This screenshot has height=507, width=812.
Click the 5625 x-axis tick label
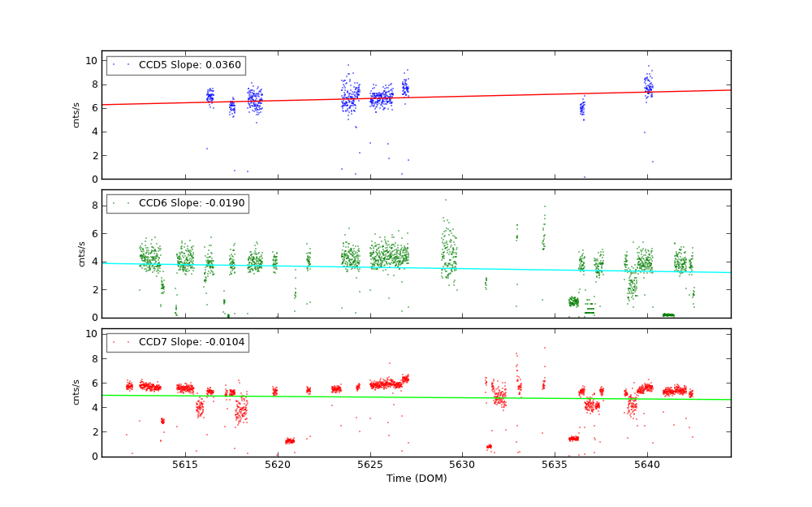click(370, 465)
